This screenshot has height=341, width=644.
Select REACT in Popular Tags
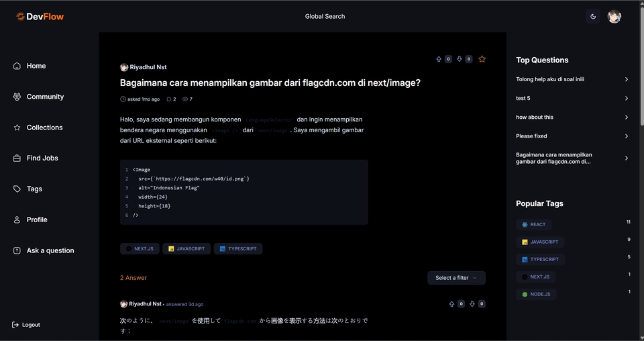(x=533, y=225)
